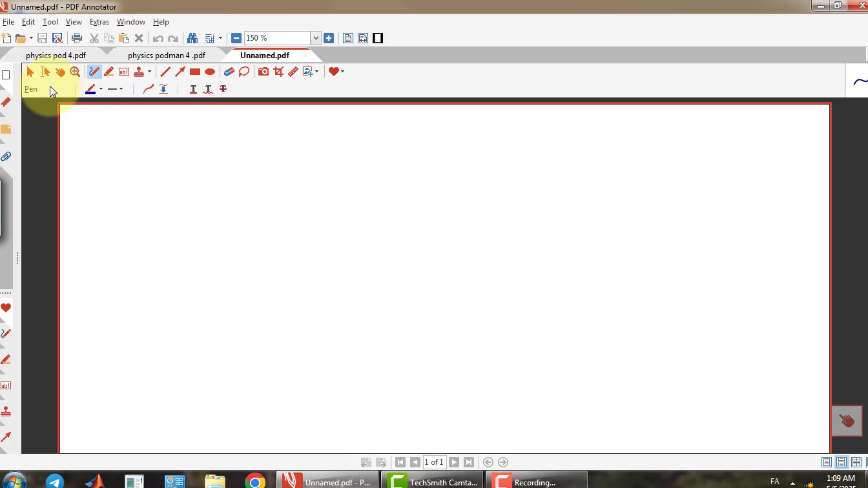Click the Snapshot camera icon
Viewport: 868px width, 488px height.
click(x=263, y=72)
